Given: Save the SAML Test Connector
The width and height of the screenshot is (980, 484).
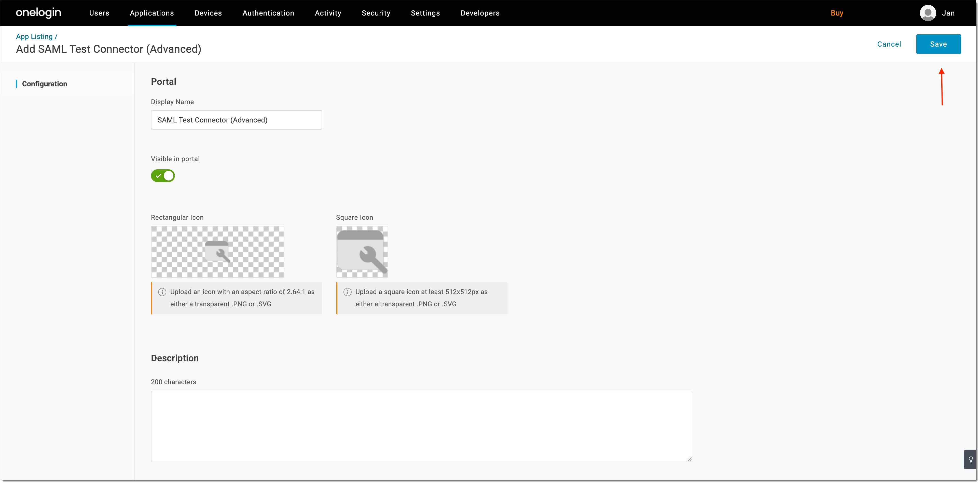Looking at the screenshot, I should point(938,44).
